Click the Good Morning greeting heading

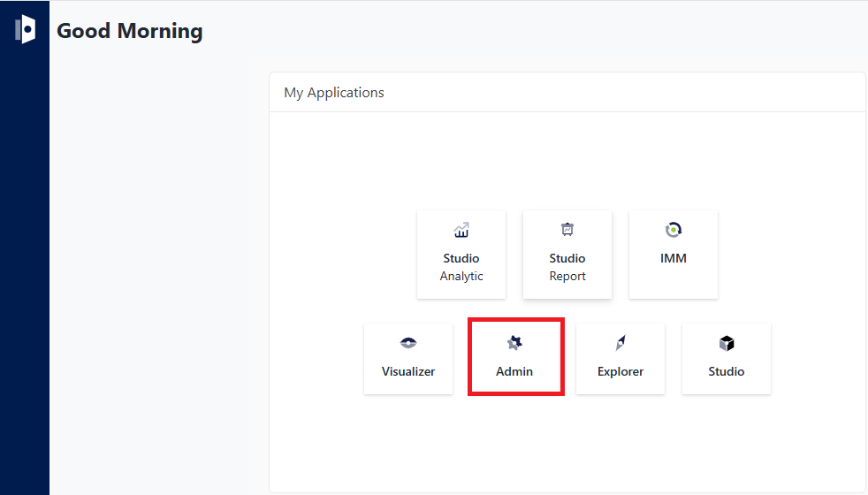pos(130,31)
